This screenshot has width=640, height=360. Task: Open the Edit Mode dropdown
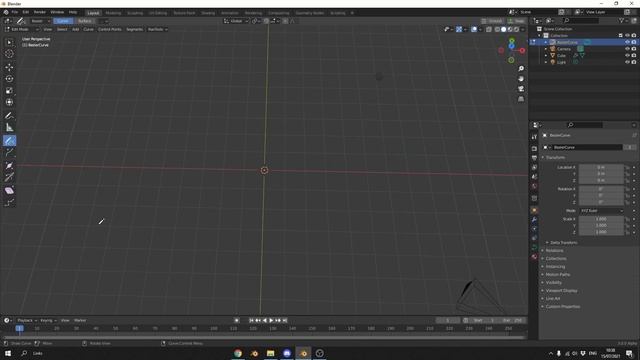pyautogui.click(x=22, y=29)
